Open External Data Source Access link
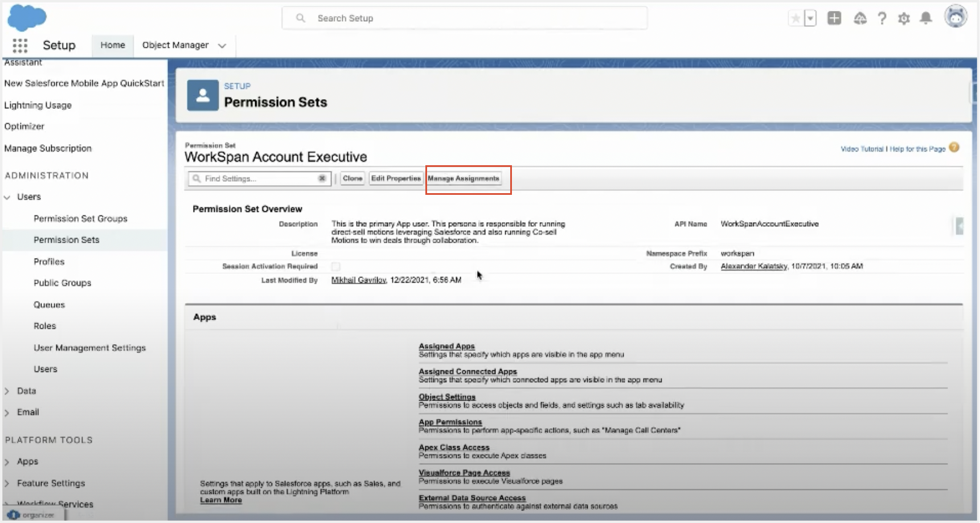The image size is (980, 523). click(x=472, y=498)
